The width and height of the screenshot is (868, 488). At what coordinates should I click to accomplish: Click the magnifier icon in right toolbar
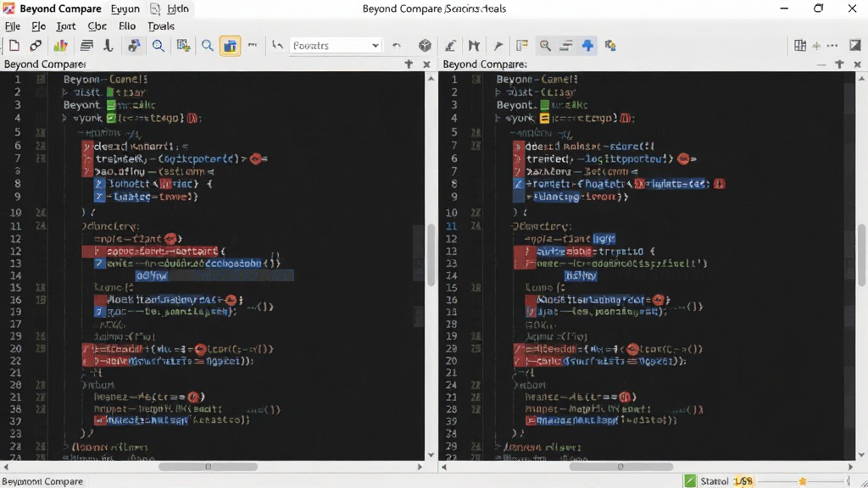545,46
